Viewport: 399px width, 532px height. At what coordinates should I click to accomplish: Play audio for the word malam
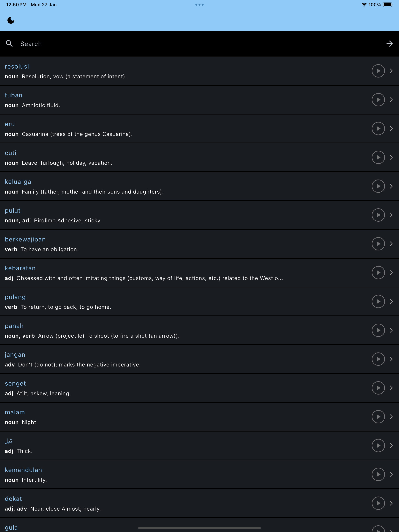378,417
